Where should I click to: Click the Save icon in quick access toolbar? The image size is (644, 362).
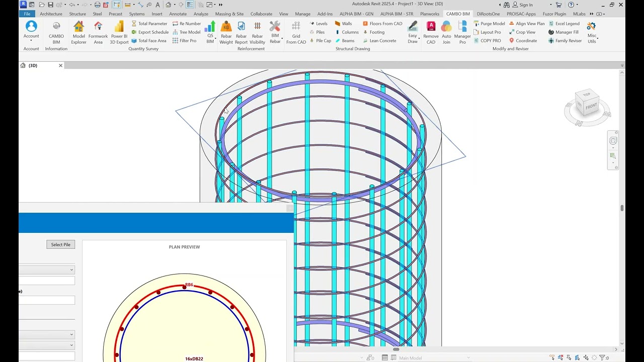tap(50, 5)
